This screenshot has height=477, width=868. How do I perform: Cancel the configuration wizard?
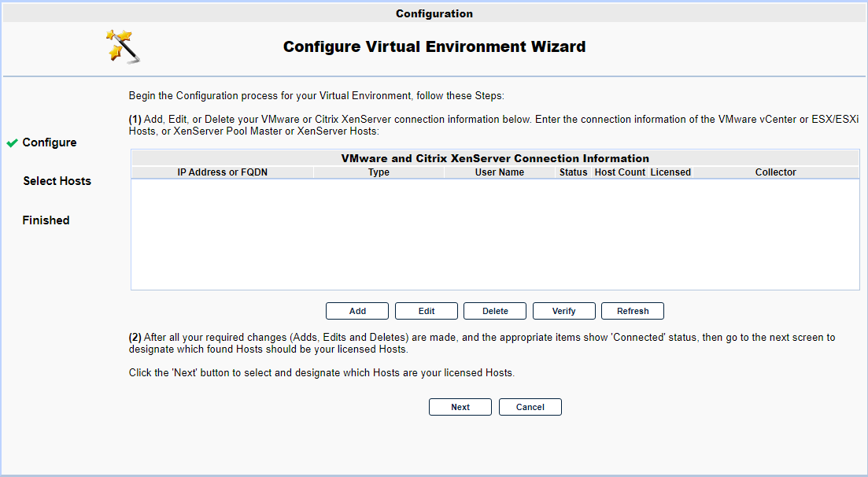tap(530, 407)
